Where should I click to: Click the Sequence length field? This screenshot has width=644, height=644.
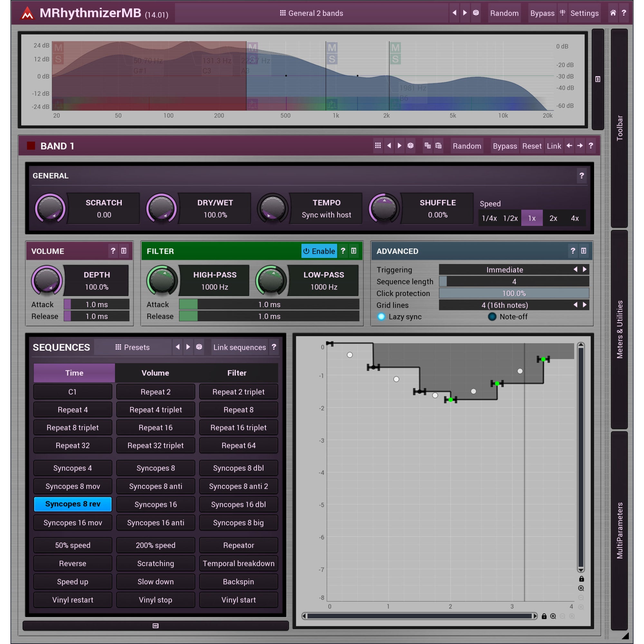click(514, 282)
